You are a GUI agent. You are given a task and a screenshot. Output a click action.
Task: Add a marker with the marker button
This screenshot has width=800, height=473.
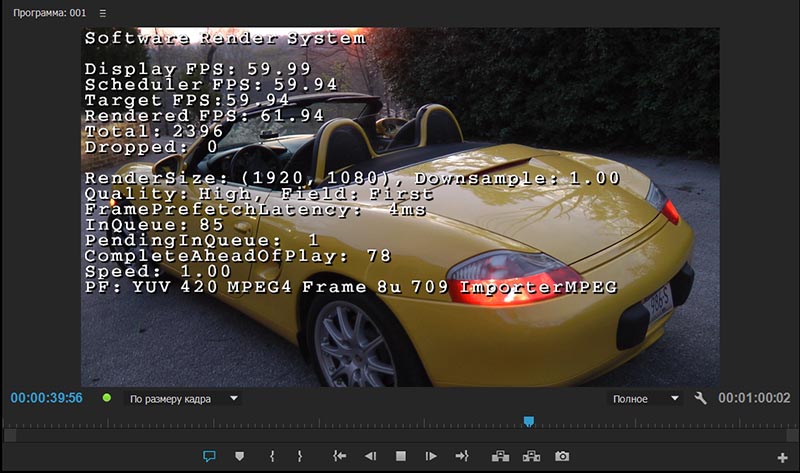tap(239, 456)
